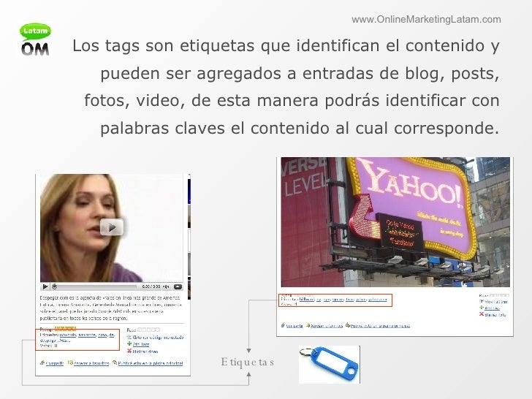
Task: Rate the video using the empty stars
Action: (x=148, y=330)
